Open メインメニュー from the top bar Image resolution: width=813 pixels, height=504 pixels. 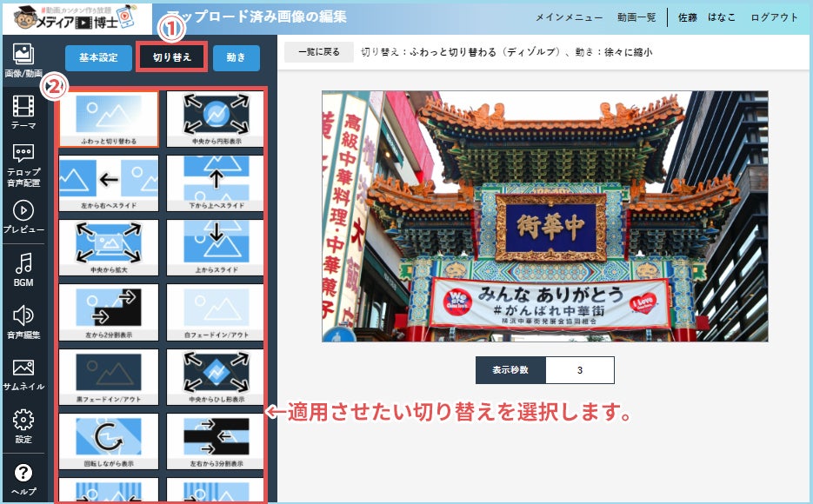pos(571,17)
